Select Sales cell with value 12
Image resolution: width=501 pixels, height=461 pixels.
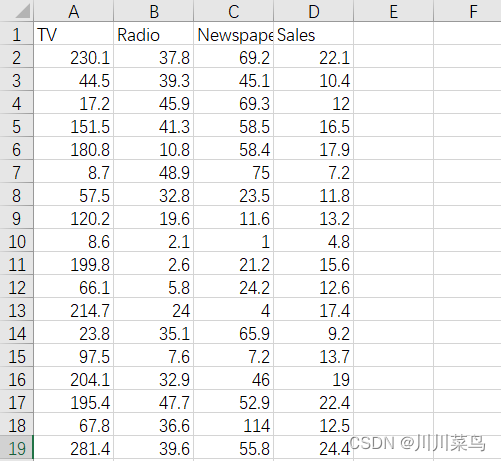click(x=314, y=103)
